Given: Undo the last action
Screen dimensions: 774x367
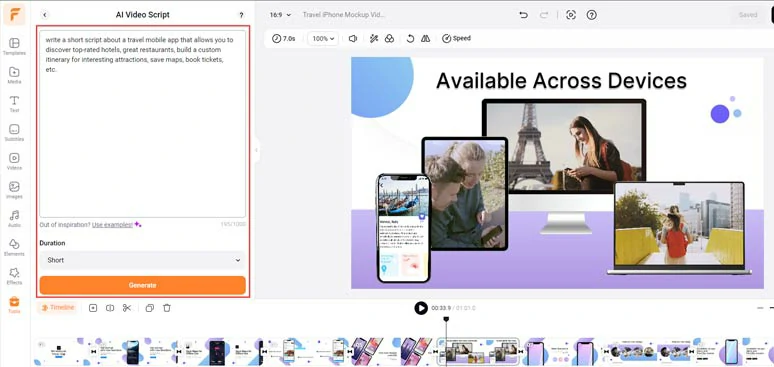Looking at the screenshot, I should (x=523, y=15).
